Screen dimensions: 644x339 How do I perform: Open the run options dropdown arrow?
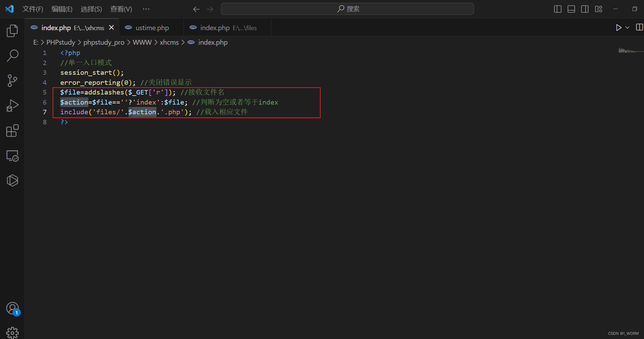pyautogui.click(x=627, y=28)
